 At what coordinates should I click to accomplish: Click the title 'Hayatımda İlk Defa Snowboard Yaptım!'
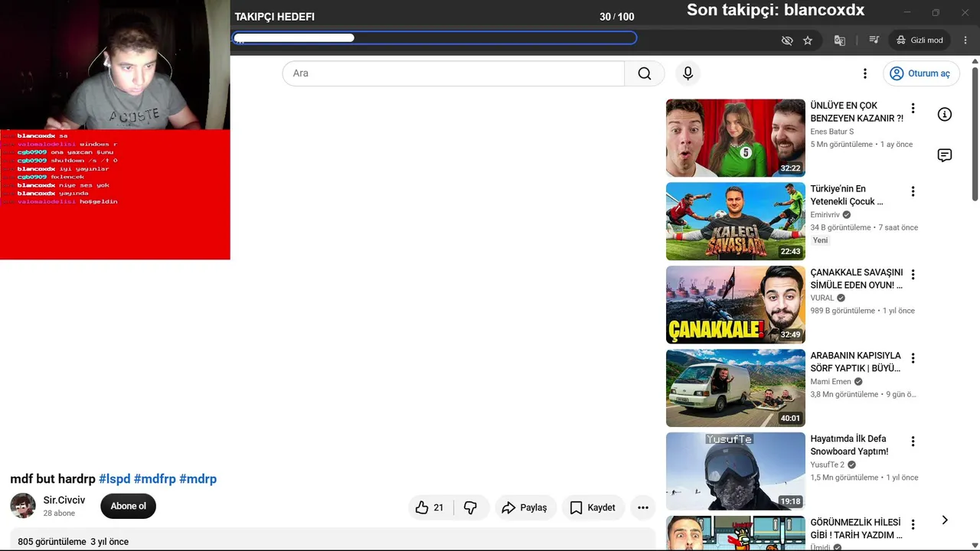[849, 445]
